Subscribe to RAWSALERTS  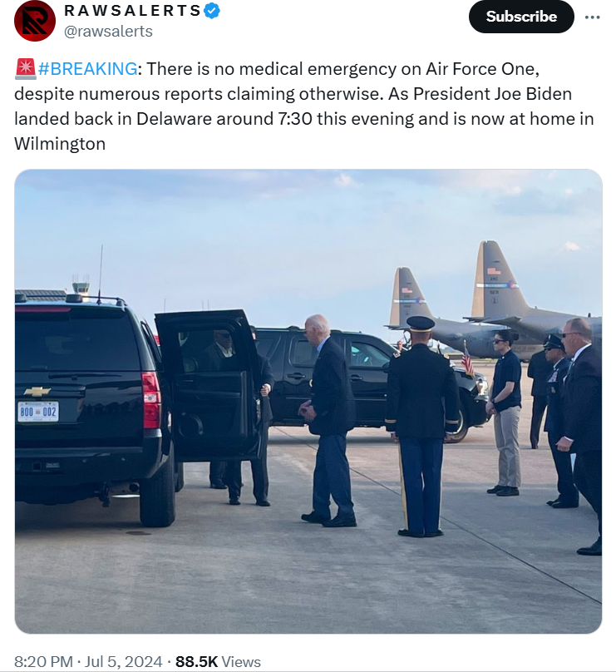(x=521, y=17)
